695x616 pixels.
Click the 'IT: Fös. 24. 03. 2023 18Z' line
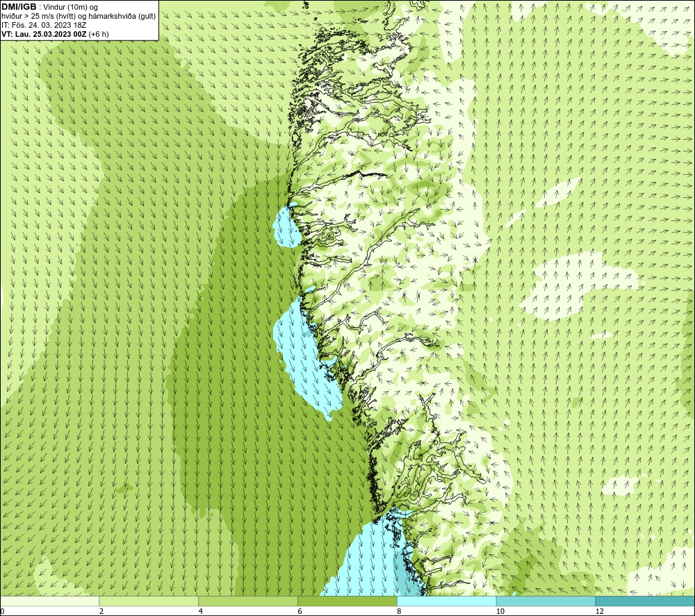coord(44,25)
